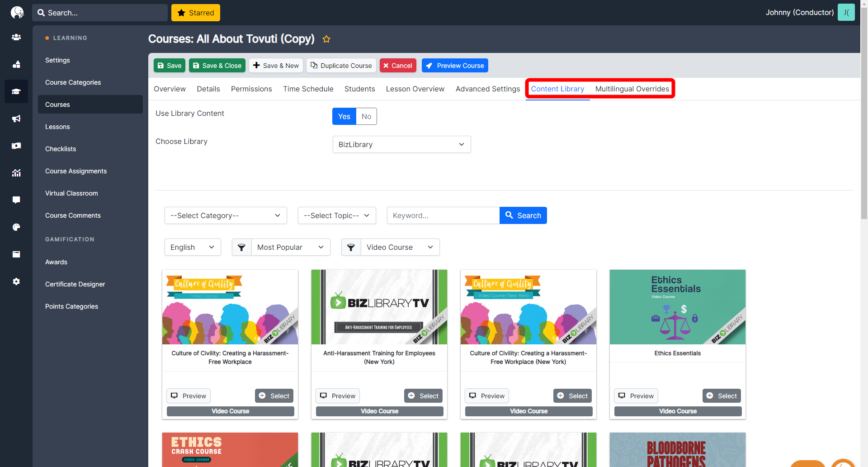Click the Keyword input field
This screenshot has width=868, height=467.
pos(443,215)
